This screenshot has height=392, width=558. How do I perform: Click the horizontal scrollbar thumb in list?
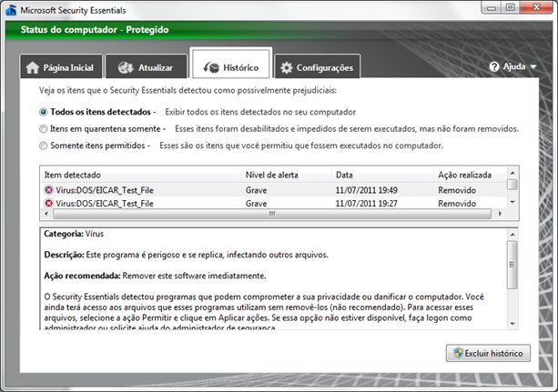click(x=272, y=214)
